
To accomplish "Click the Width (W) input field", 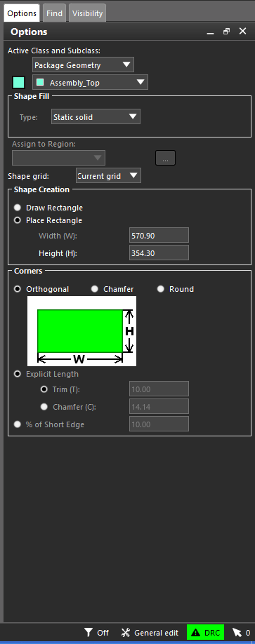I will [159, 235].
